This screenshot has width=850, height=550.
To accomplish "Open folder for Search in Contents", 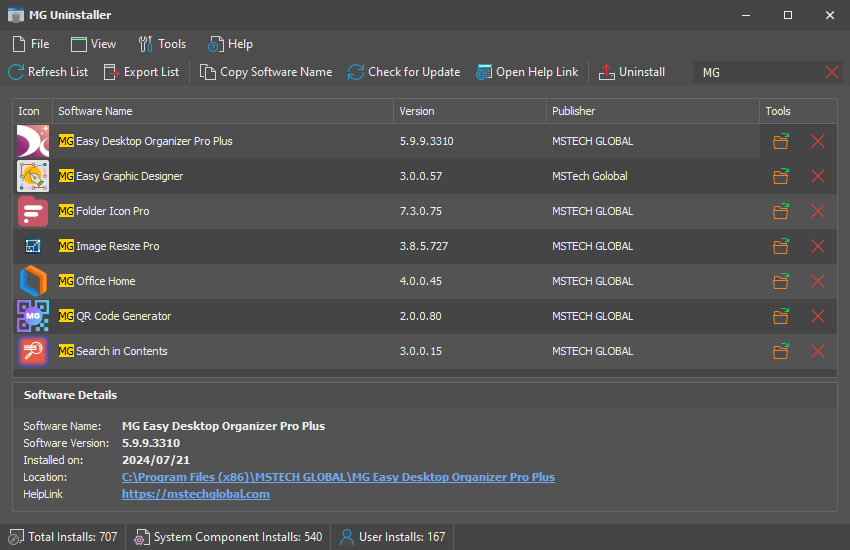I will point(781,351).
